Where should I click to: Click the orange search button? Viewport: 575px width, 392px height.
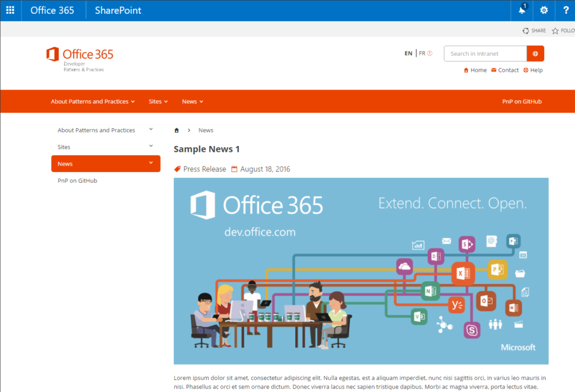(535, 53)
